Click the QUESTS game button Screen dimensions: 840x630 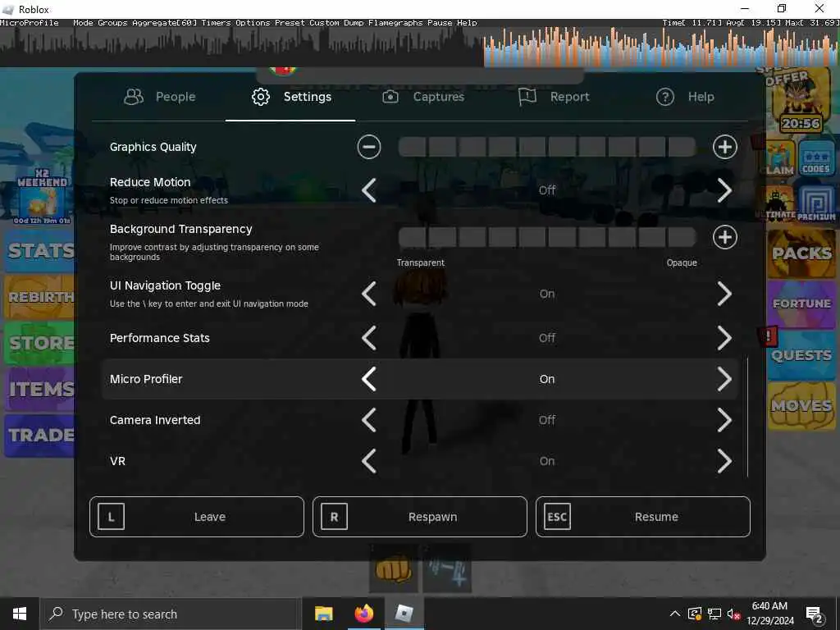(x=801, y=354)
